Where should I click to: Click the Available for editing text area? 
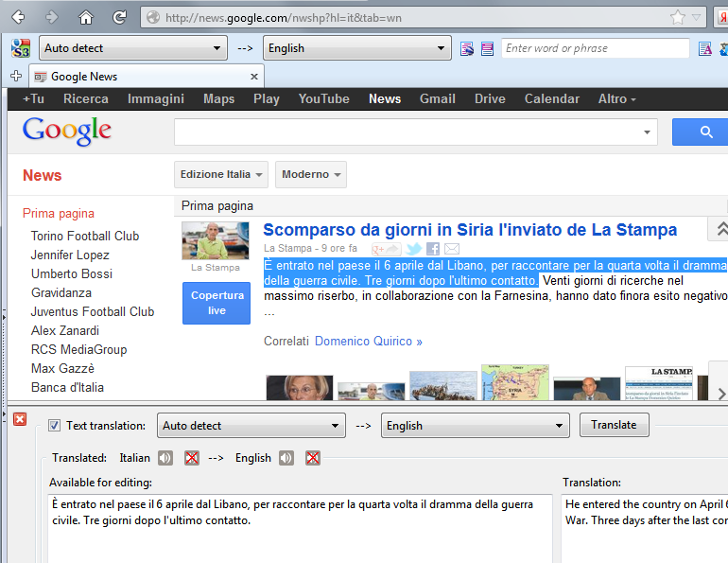(300, 529)
